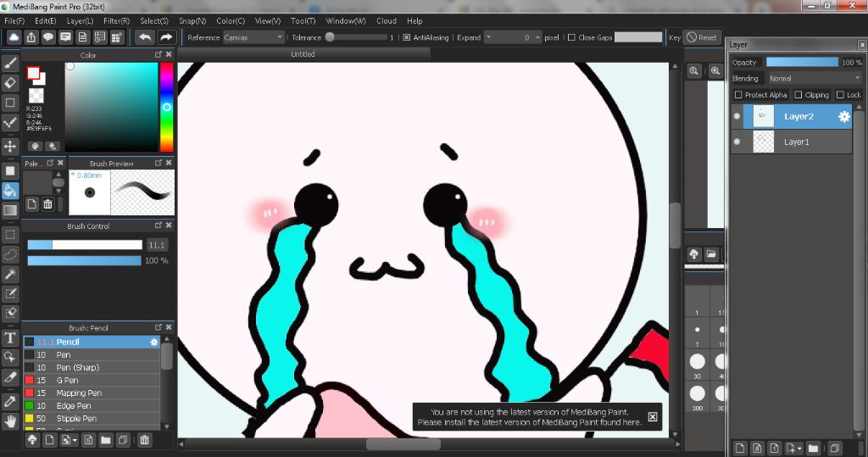
Task: Open the Blending mode Normal dropdown
Action: [814, 79]
